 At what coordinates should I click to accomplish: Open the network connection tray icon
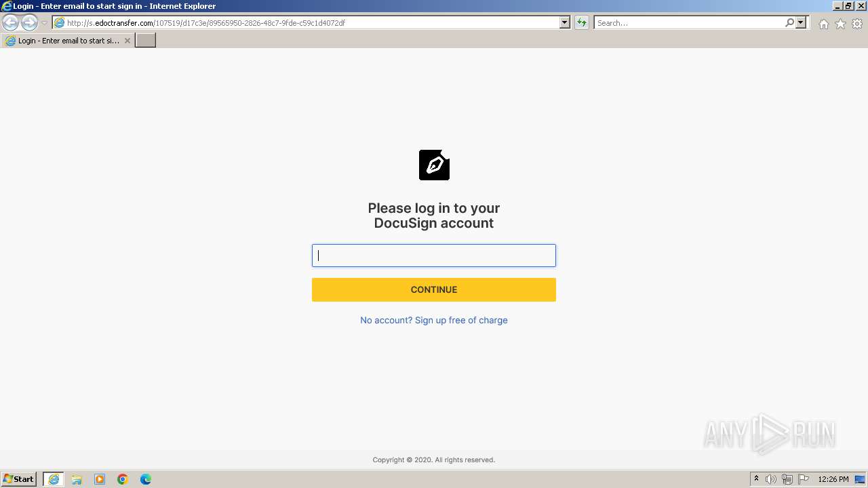(x=787, y=479)
